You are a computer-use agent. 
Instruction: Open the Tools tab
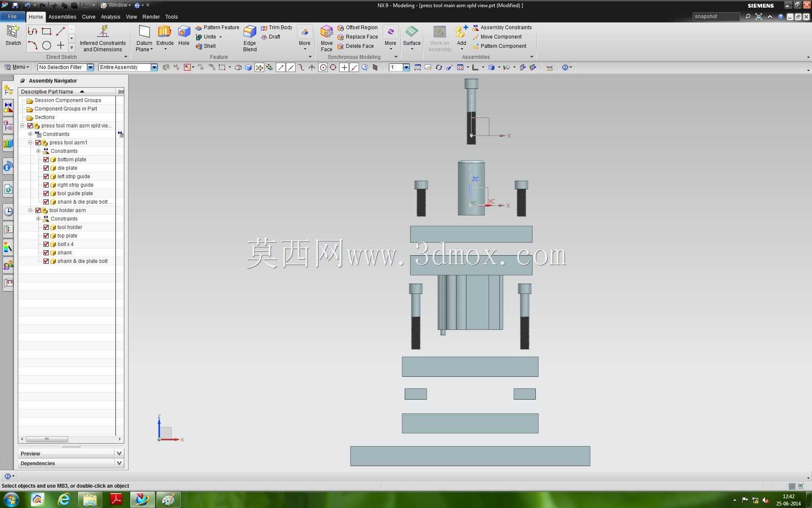[x=171, y=17]
